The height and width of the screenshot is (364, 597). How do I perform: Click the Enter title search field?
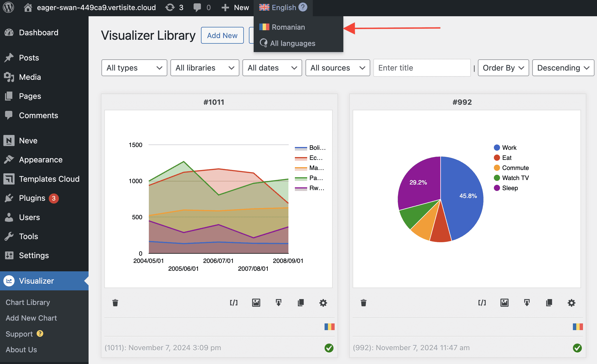coord(422,68)
